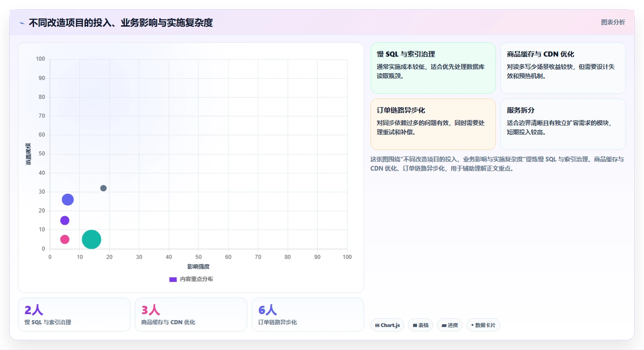
Task: Click the icon in the 进度 tag
Action: point(444,325)
